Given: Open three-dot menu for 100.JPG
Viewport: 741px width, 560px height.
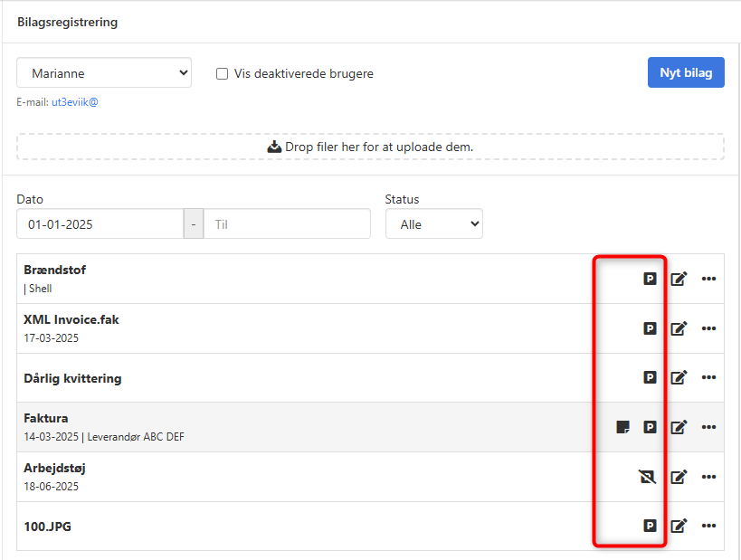Looking at the screenshot, I should click(x=708, y=526).
